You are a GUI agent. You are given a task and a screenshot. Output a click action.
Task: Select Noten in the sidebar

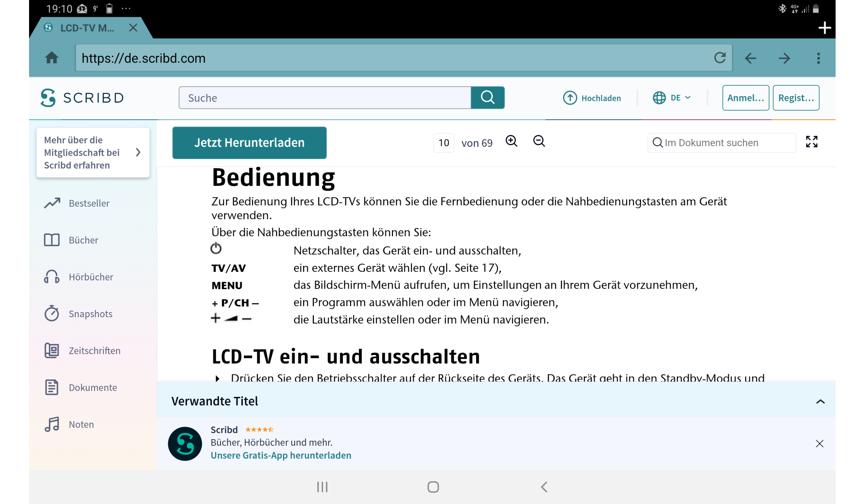coord(81,424)
